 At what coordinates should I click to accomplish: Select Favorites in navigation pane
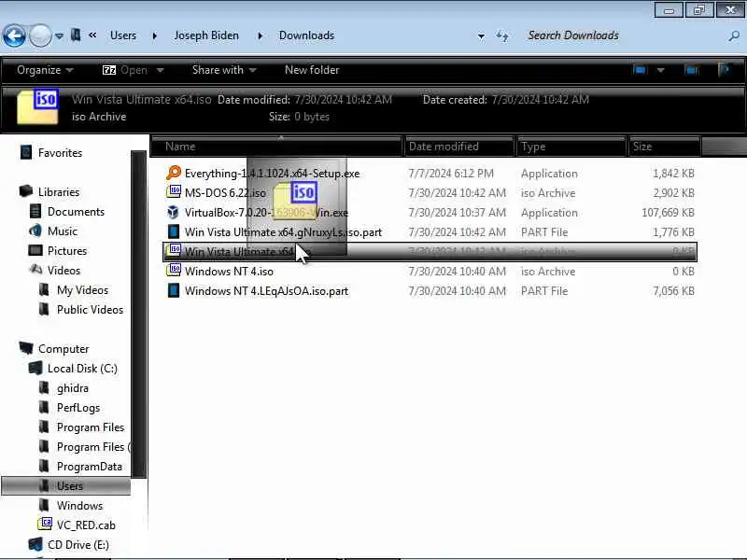coord(60,153)
